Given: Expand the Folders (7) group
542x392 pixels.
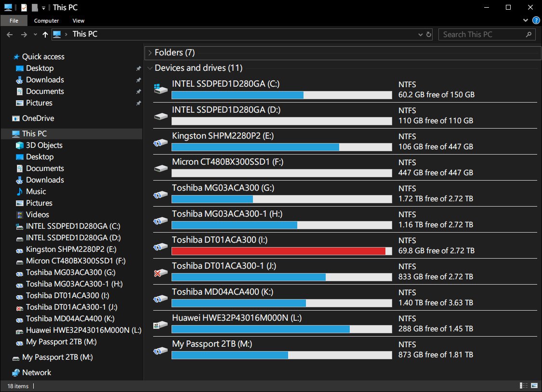Looking at the screenshot, I should pos(150,53).
